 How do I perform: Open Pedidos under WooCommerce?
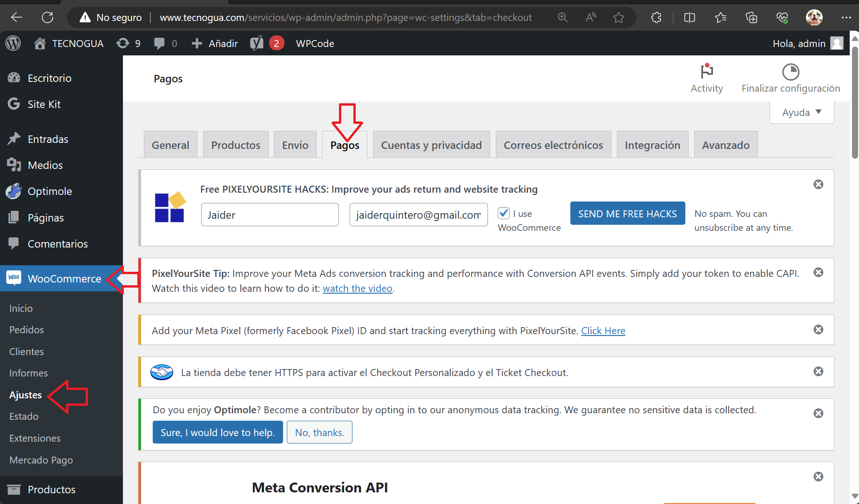tap(27, 329)
